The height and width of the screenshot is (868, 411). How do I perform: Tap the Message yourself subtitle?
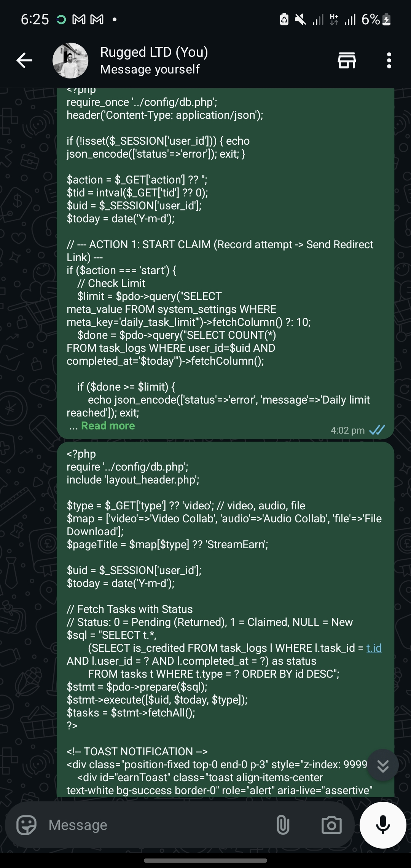pyautogui.click(x=150, y=69)
